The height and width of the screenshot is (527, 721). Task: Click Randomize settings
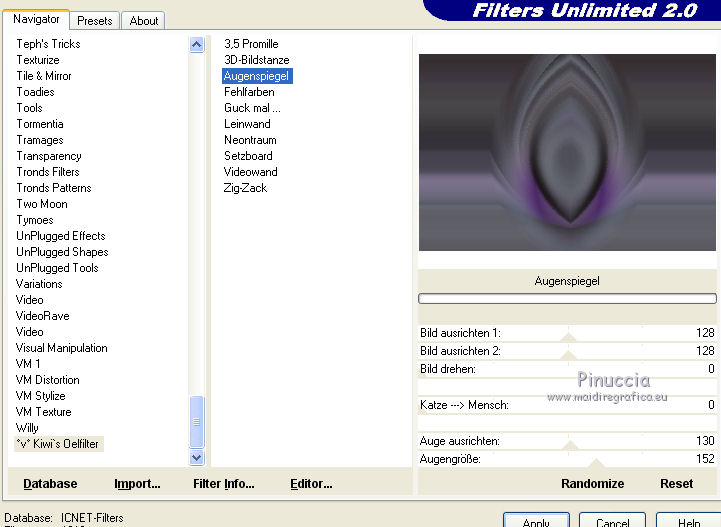tap(592, 484)
